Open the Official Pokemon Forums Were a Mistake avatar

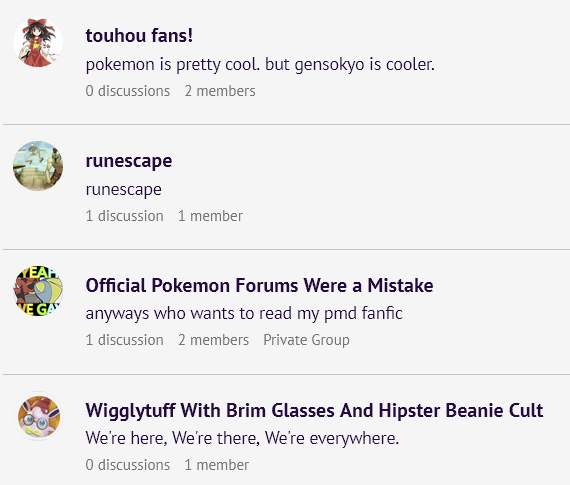click(x=38, y=290)
